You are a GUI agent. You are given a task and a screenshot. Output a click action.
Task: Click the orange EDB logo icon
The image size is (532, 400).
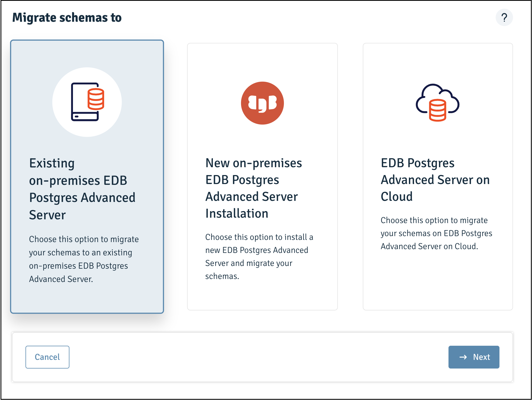(262, 103)
